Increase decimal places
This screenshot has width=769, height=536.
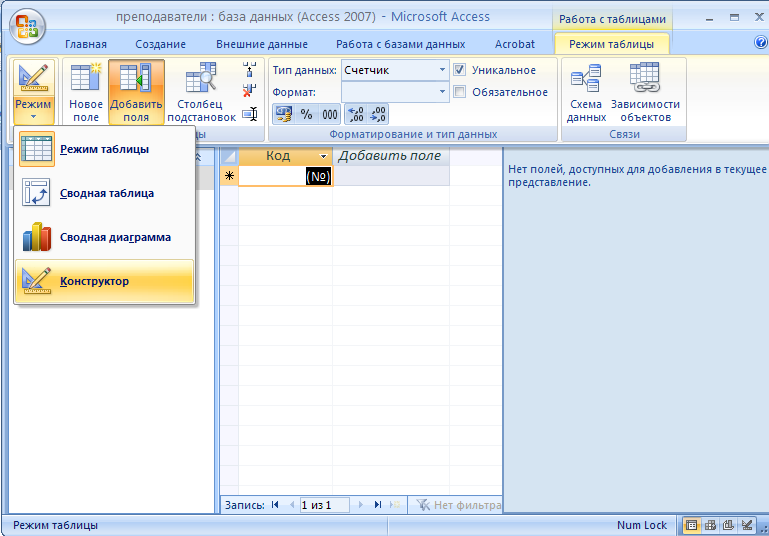(x=356, y=114)
